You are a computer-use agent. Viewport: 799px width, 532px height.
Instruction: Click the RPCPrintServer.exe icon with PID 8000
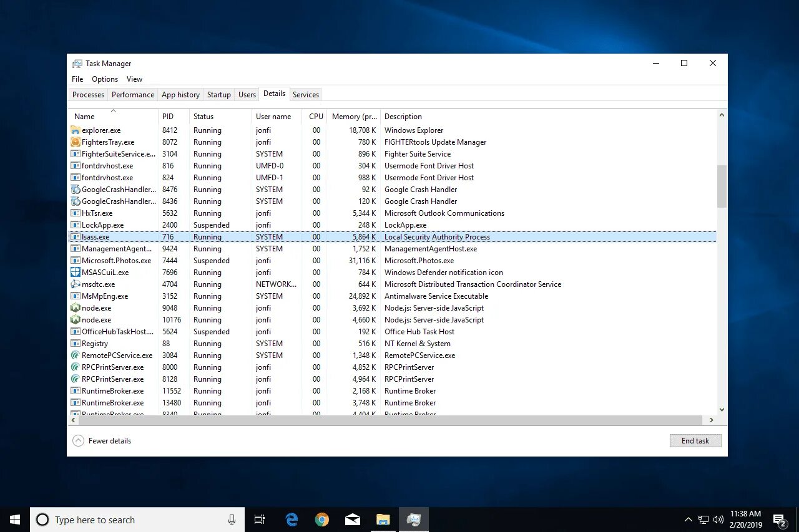(x=76, y=367)
